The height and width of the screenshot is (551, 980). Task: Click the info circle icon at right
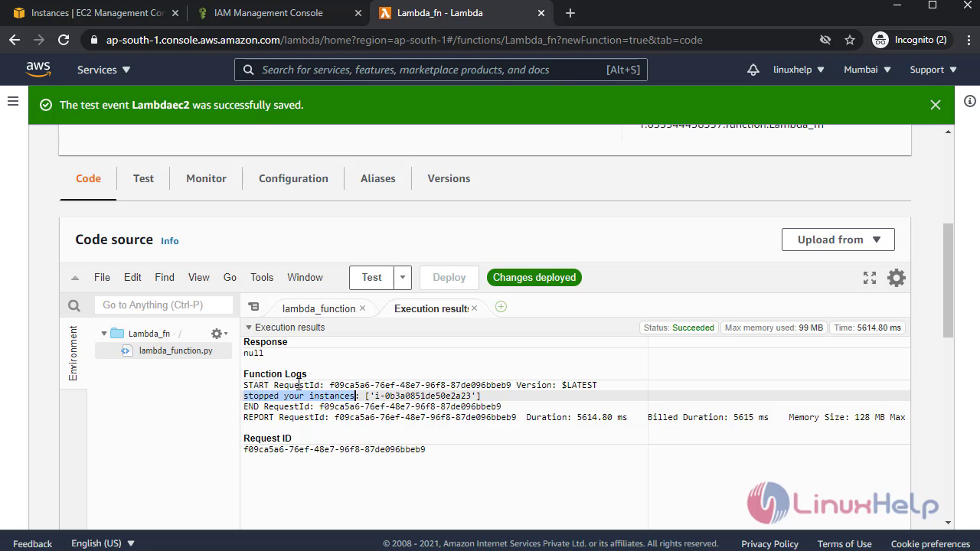[969, 101]
